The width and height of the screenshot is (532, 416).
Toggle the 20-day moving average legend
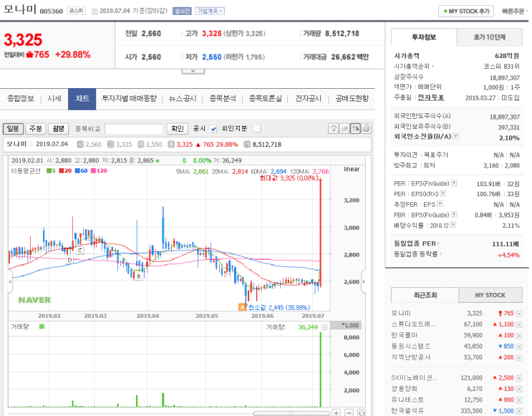click(65, 170)
